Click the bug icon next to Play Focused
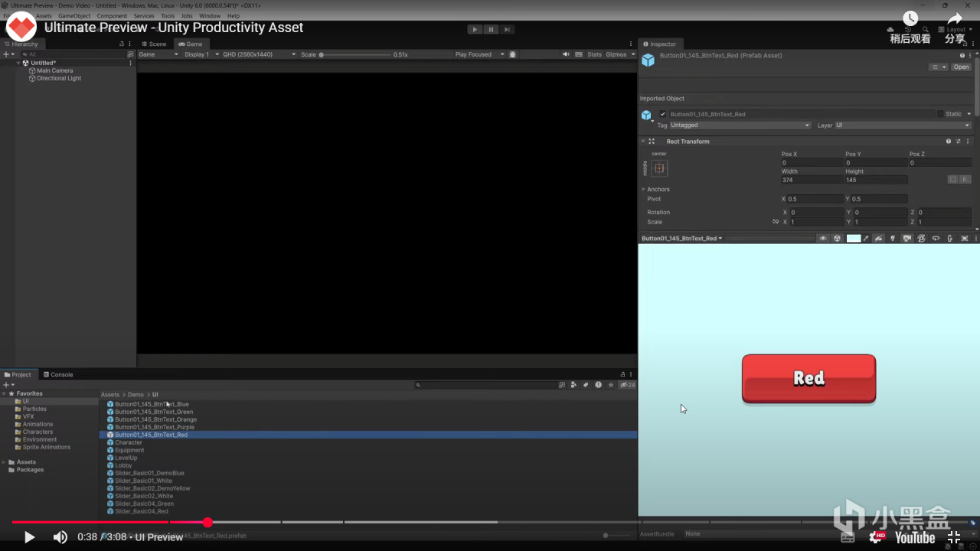Screen dimensions: 980x551 512,54
